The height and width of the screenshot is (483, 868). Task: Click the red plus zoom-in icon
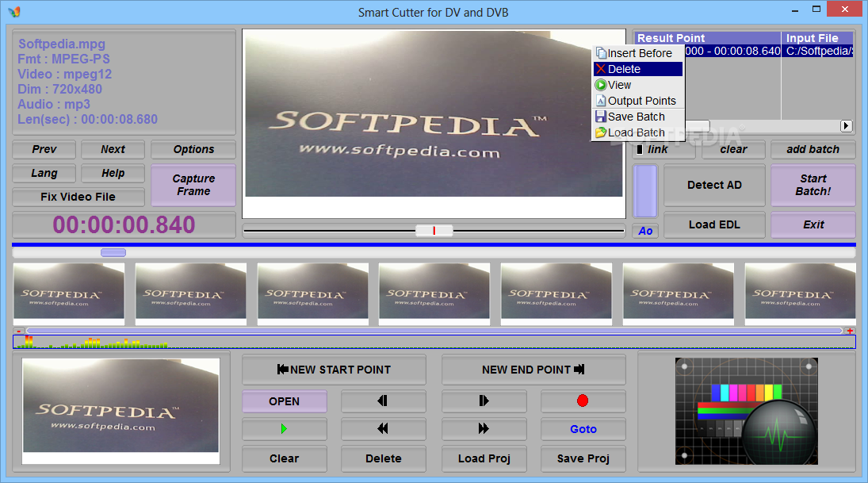(x=850, y=331)
